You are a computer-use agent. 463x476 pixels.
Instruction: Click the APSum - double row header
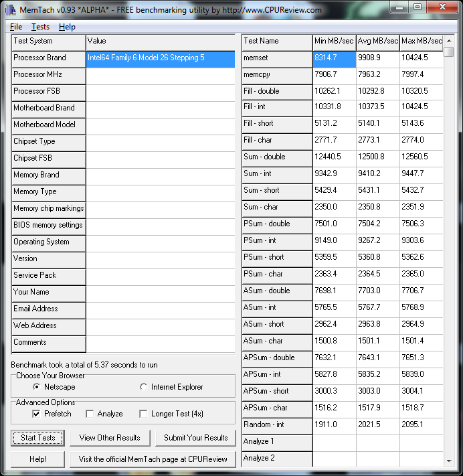click(277, 359)
